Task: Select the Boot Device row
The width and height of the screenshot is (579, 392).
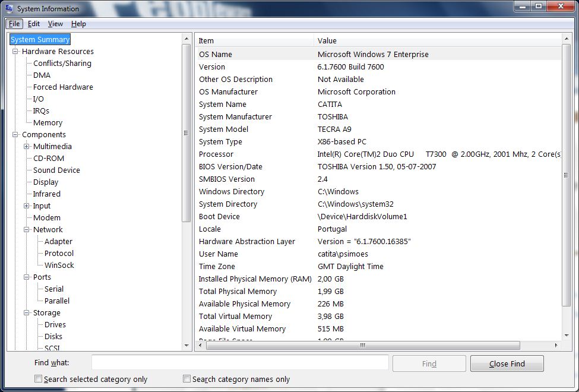Action: [379, 217]
